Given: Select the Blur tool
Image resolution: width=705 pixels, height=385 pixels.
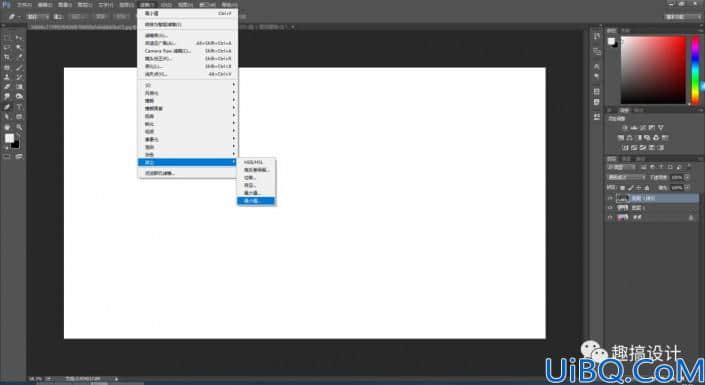Looking at the screenshot, I should tap(7, 97).
